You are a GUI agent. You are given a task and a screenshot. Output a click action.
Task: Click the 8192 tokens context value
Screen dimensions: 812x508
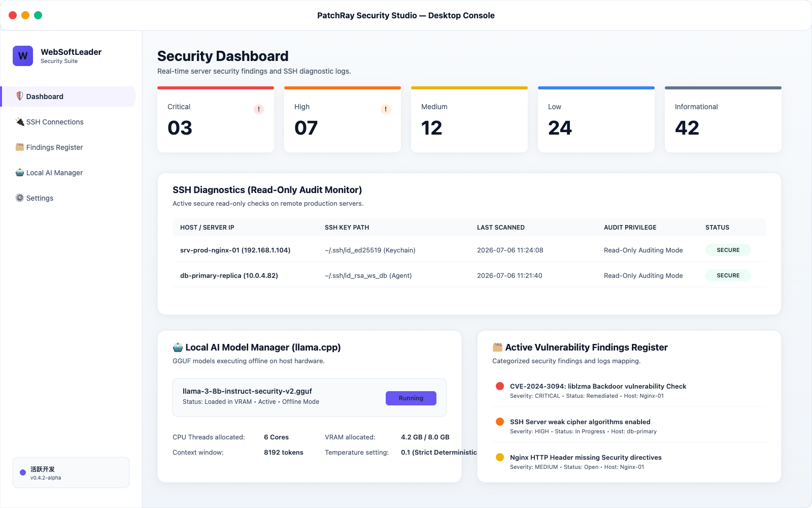tap(283, 452)
